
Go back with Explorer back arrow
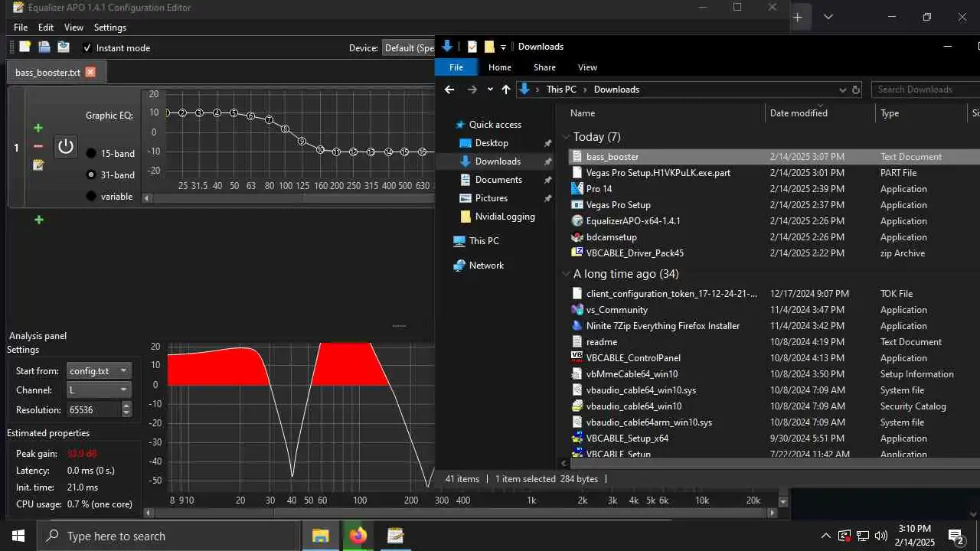click(449, 90)
